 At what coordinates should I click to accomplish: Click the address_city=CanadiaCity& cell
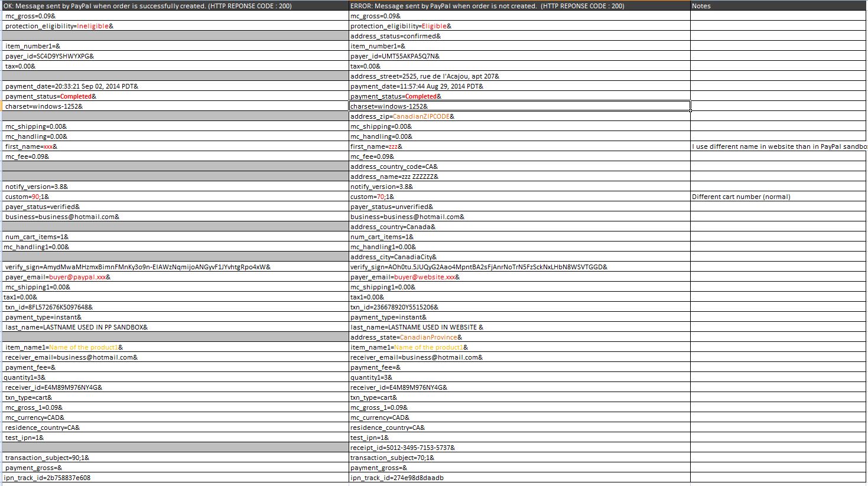pyautogui.click(x=519, y=257)
